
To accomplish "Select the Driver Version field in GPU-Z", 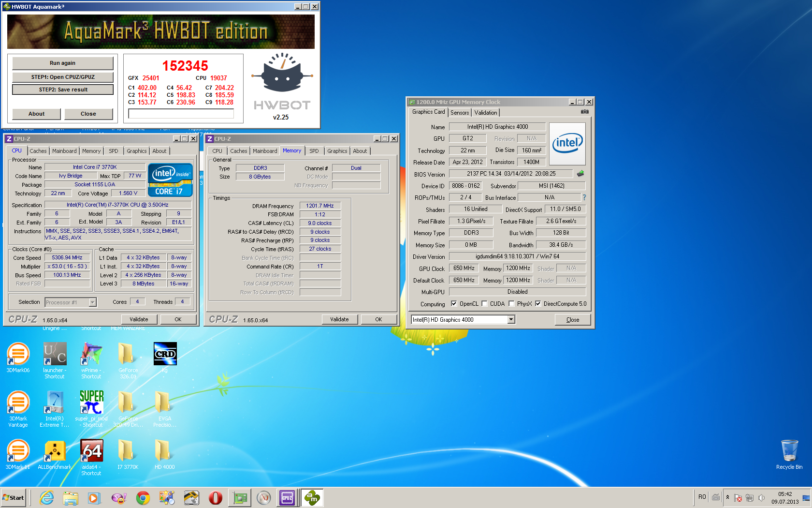I will coord(518,256).
